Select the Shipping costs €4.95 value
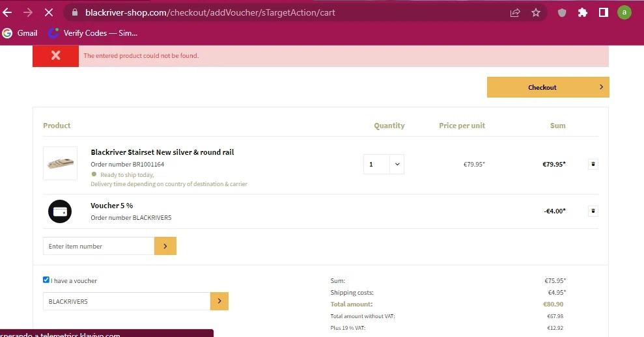Screen dimensions: 644x337 tap(557, 293)
